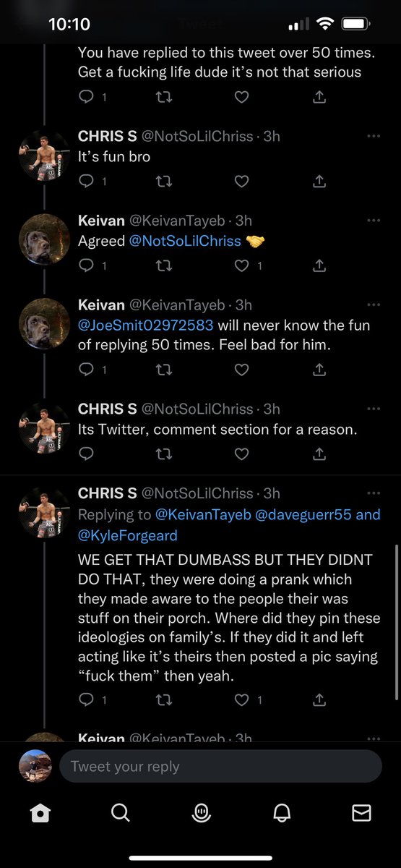The width and height of the screenshot is (401, 868).
Task: Retweet Keivan's "Agreed @NotSoLilChriss" tweet
Action: click(x=164, y=265)
